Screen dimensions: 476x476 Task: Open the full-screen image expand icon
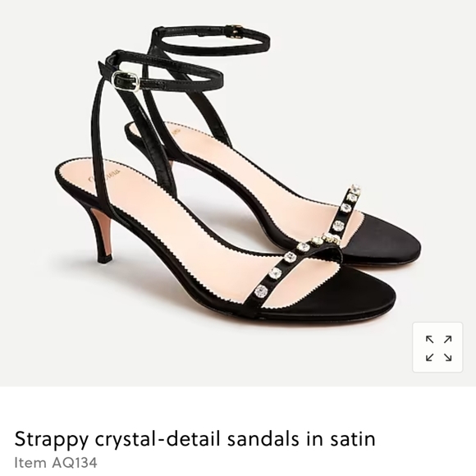(x=437, y=347)
